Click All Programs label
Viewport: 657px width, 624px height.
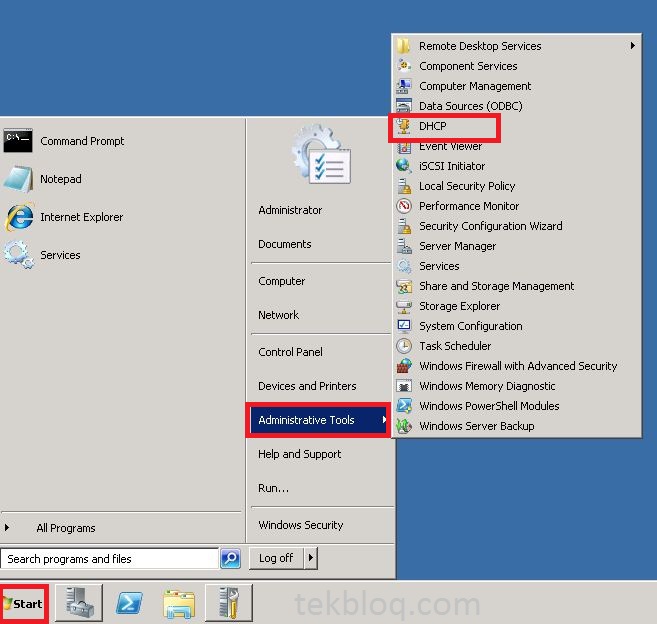click(x=66, y=528)
